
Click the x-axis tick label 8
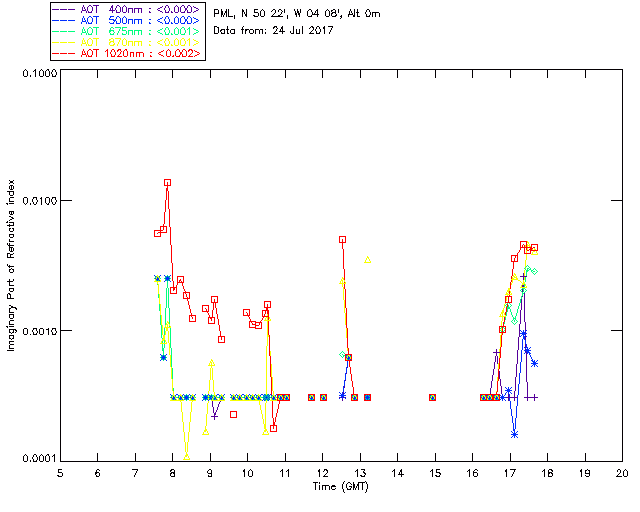click(x=173, y=473)
